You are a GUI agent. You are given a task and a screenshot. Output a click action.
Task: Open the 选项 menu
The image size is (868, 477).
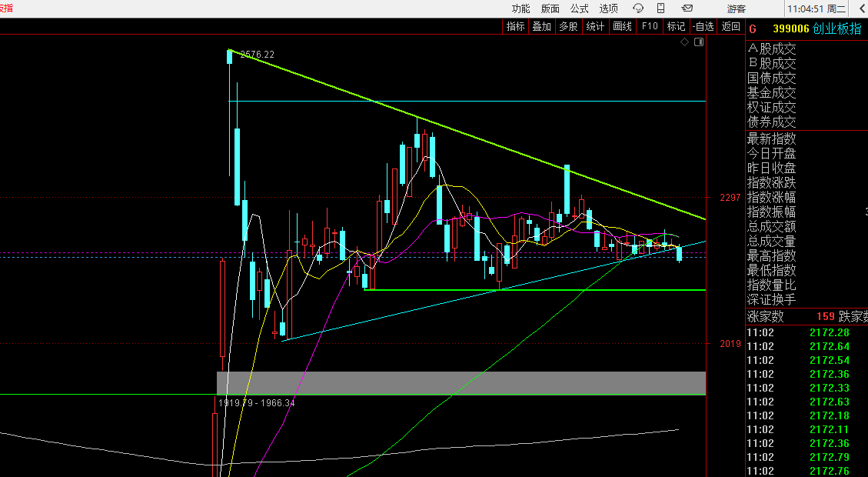click(608, 8)
